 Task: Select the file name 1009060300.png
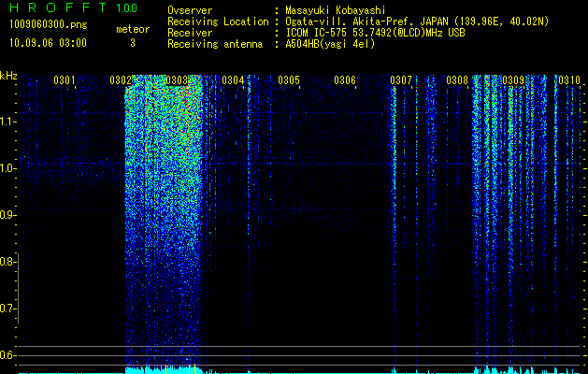[x=49, y=25]
